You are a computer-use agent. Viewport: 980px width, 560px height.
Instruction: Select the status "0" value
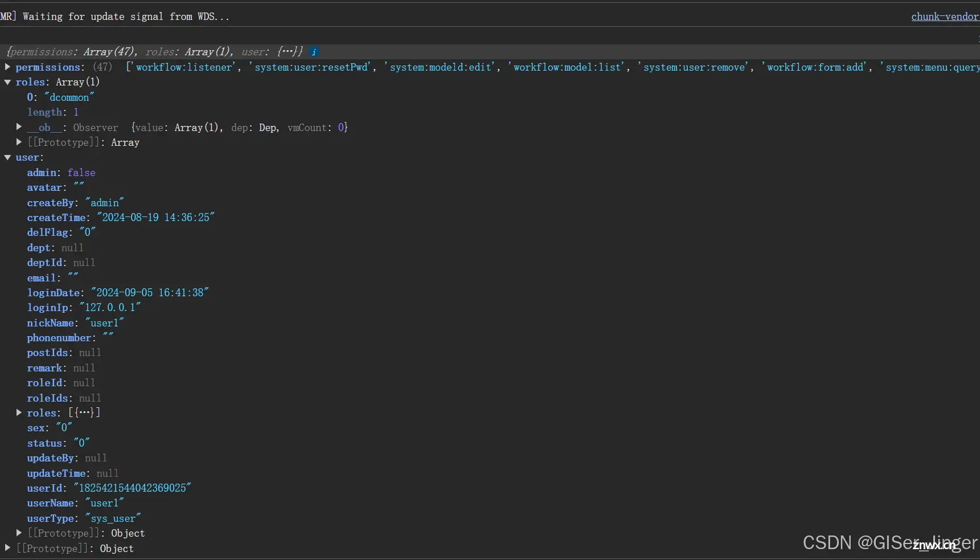(81, 443)
